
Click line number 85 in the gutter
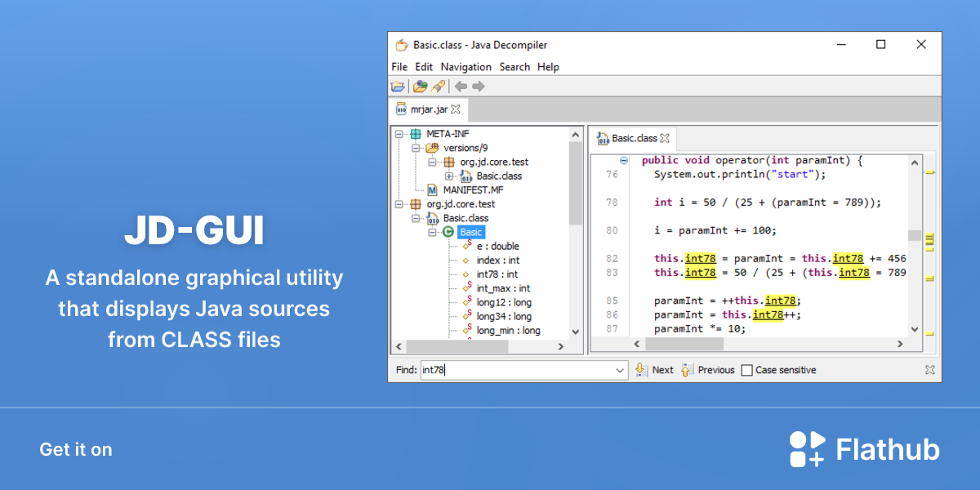[x=612, y=301]
